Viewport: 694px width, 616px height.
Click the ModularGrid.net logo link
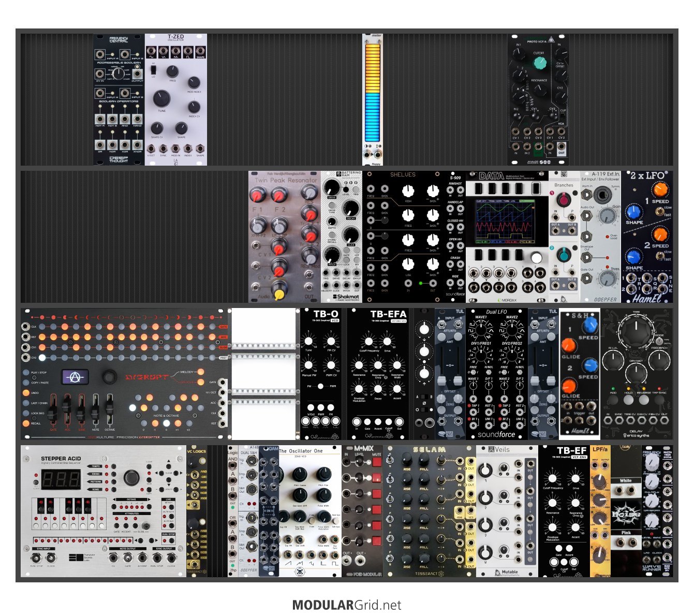pos(347,605)
